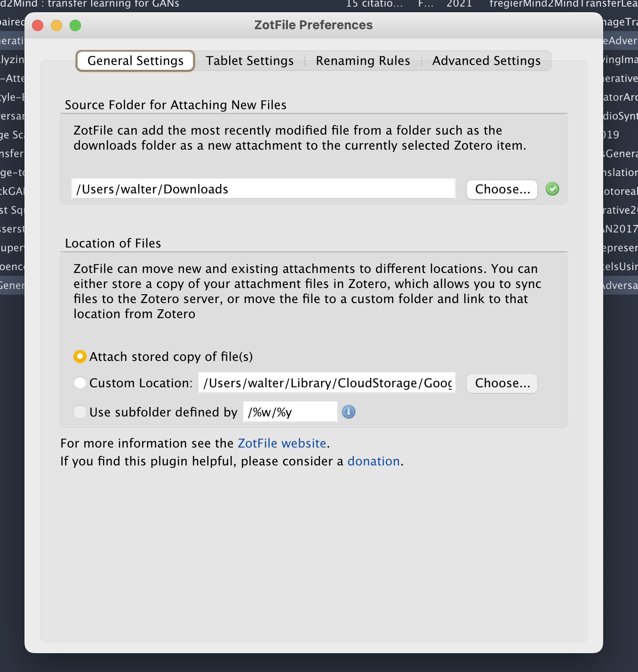This screenshot has height=672, width=638.
Task: Click the green zoom window button
Action: (x=75, y=25)
